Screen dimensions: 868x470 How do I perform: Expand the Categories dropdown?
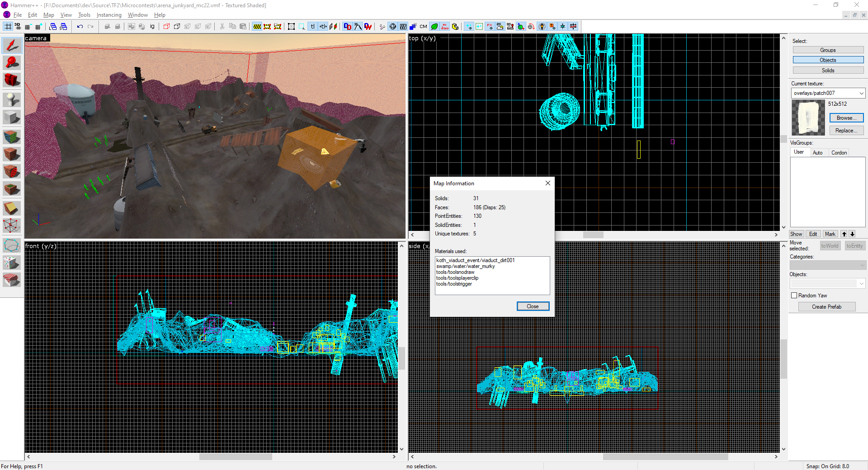pos(862,265)
